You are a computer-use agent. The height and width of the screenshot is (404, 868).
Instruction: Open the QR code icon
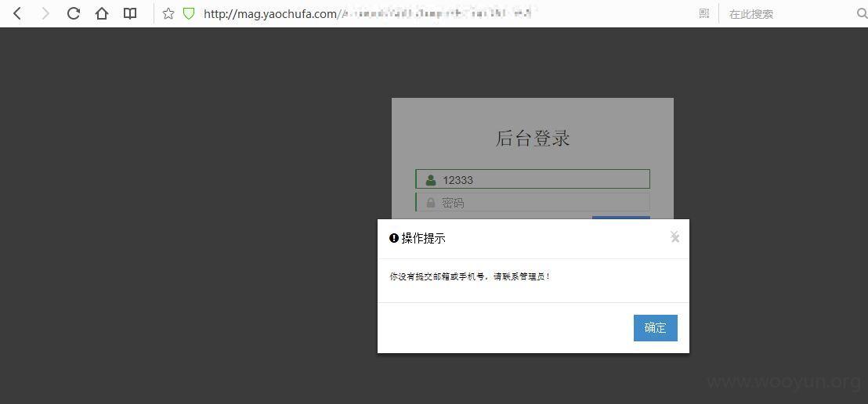704,14
